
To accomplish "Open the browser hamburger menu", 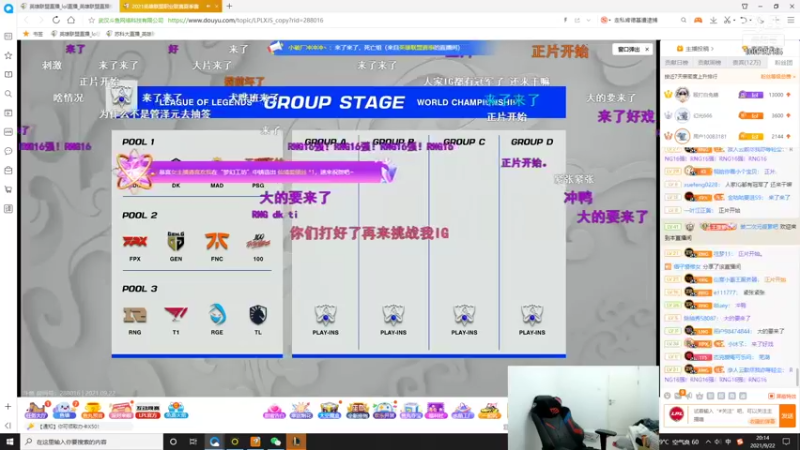I will (791, 20).
